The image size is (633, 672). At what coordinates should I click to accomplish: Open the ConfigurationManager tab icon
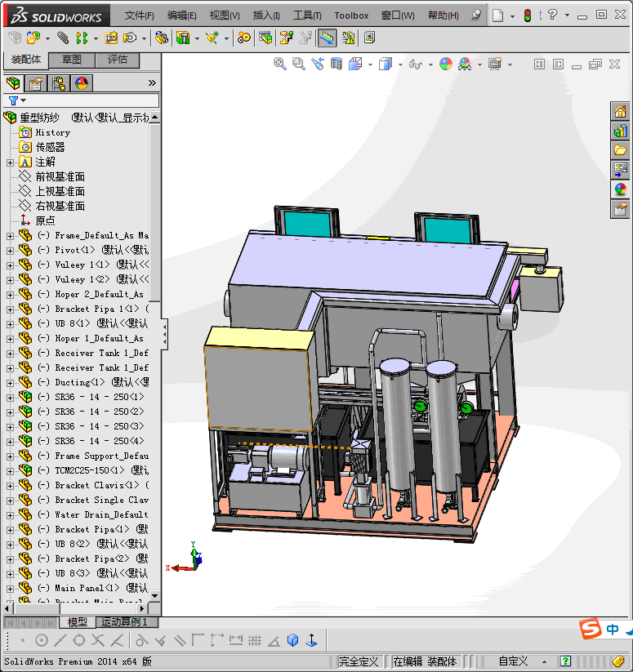click(x=59, y=83)
